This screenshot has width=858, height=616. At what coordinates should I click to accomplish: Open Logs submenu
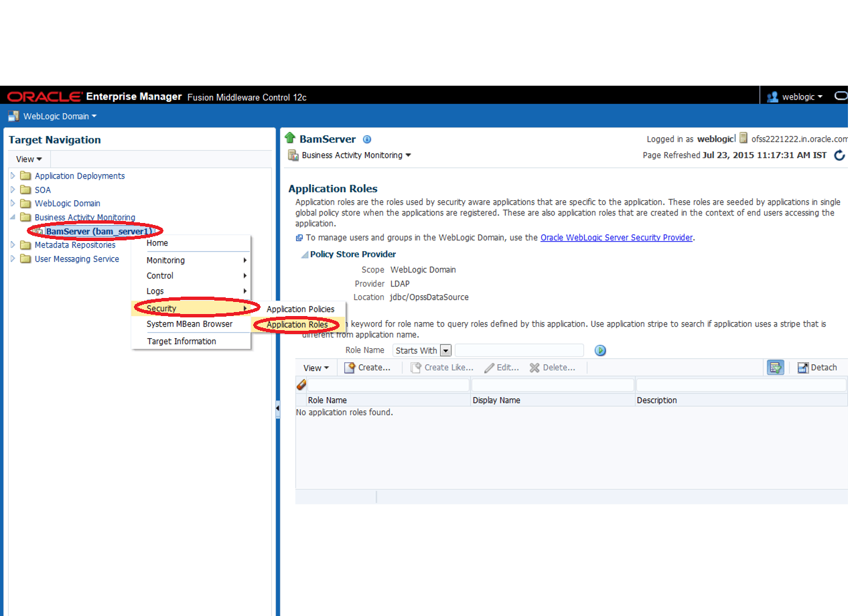pyautogui.click(x=191, y=291)
